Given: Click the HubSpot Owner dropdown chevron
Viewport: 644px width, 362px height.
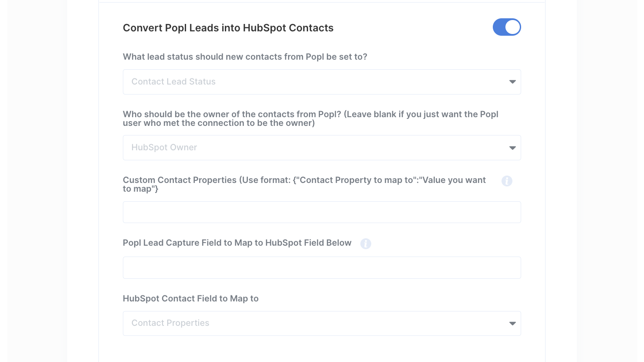Looking at the screenshot, I should [x=512, y=148].
